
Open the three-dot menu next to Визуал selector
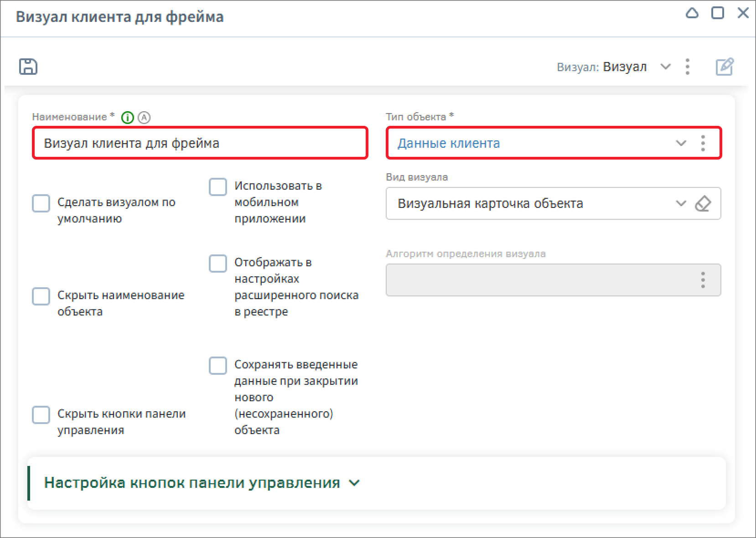coord(688,67)
